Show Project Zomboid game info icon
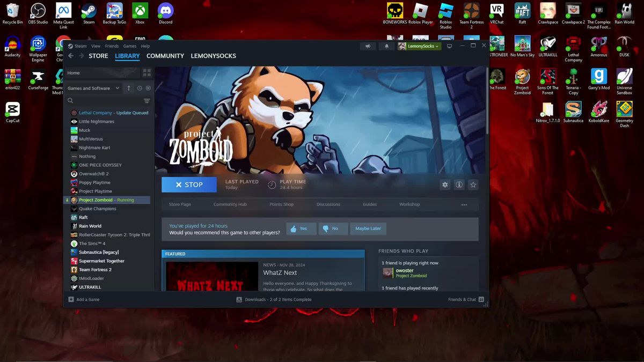Viewport: 644px width, 362px height. click(x=459, y=184)
